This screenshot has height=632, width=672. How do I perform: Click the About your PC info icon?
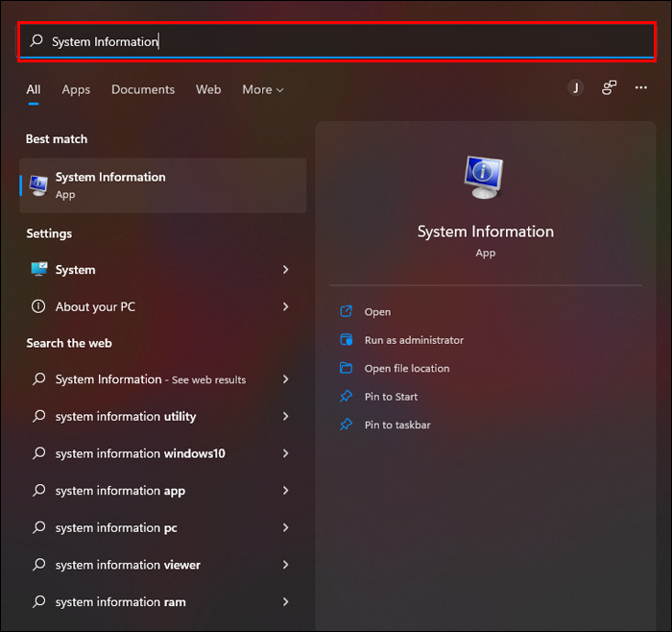[38, 306]
